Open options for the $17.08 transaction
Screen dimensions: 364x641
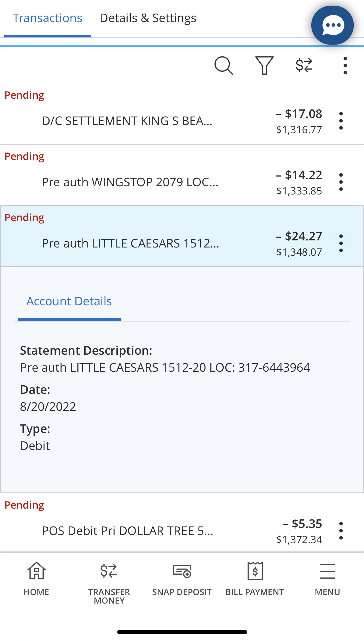(341, 121)
